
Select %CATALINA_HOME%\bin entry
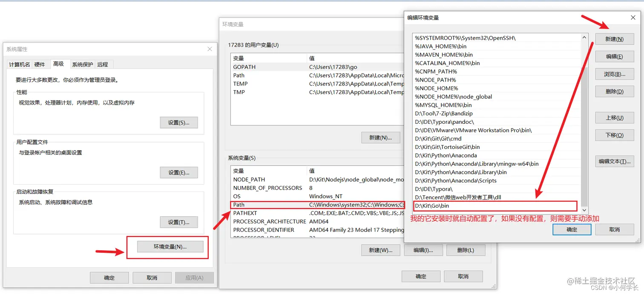[x=497, y=63]
